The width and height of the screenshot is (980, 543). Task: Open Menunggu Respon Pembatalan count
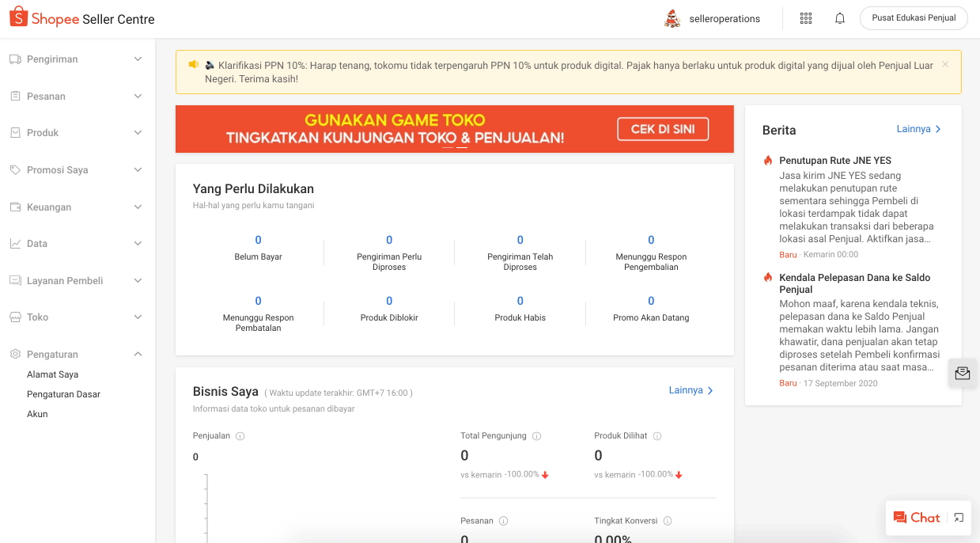coord(258,301)
